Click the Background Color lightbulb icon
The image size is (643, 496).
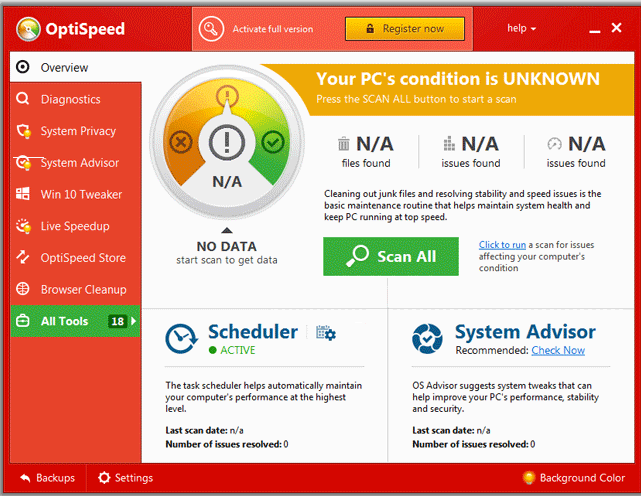529,478
